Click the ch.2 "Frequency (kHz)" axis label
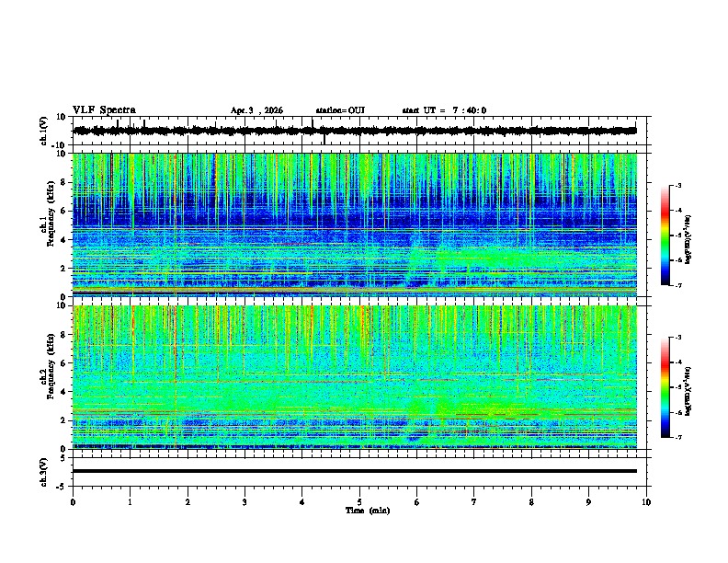The height and width of the screenshot is (563, 728). click(51, 366)
